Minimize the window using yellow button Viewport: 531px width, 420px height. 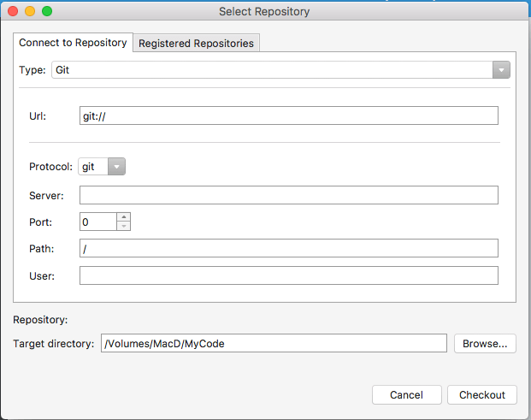[29, 12]
